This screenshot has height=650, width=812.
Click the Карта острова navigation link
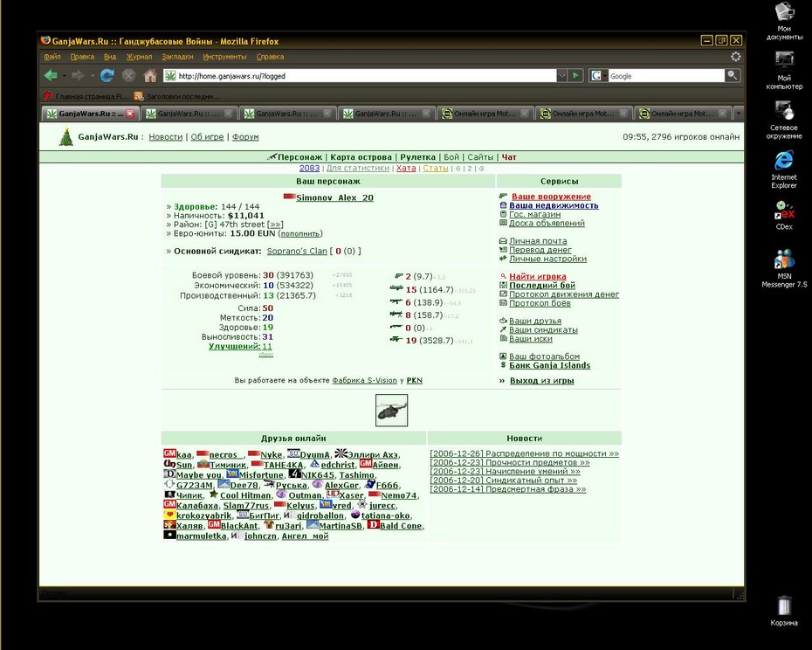361,157
